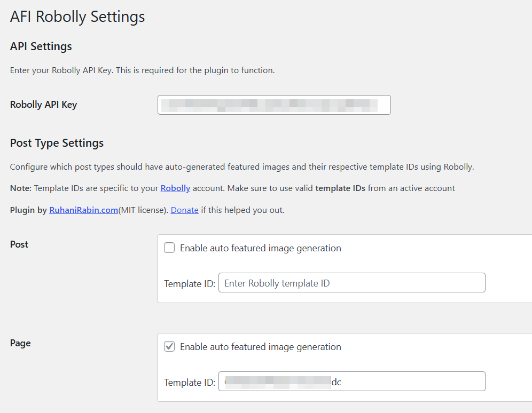Click 'Template ID:' label in Page section
The height and width of the screenshot is (413, 532).
click(189, 383)
